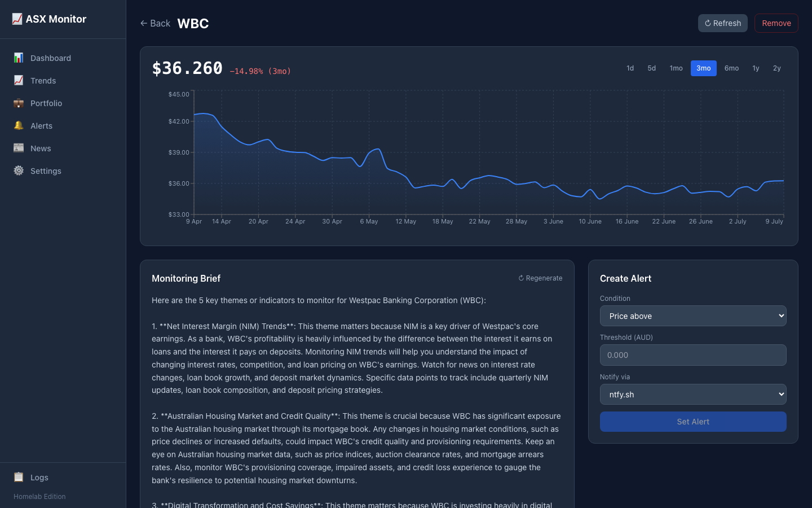Click the Settings gear icon
Image resolution: width=812 pixels, height=508 pixels.
(19, 170)
